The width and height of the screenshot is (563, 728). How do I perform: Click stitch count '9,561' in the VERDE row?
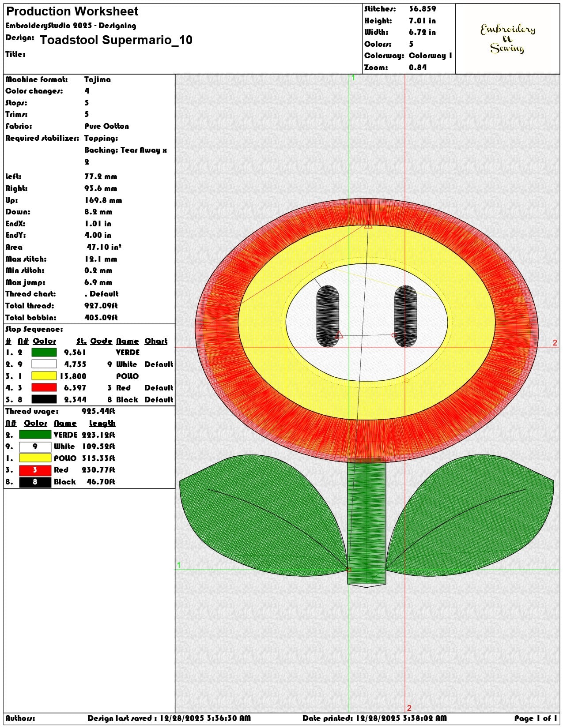(x=75, y=353)
